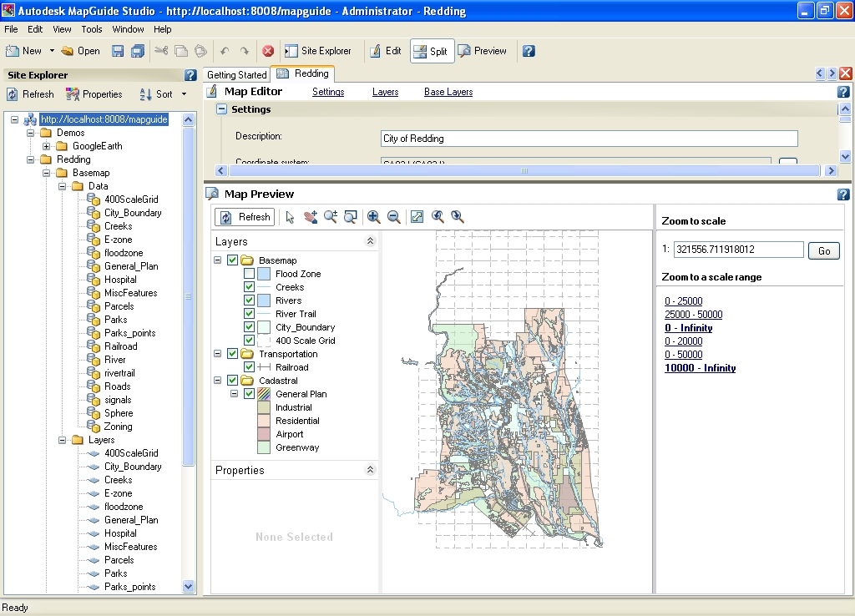This screenshot has width=855, height=616.
Task: Enable the Flood Zone layer
Action: 249,274
